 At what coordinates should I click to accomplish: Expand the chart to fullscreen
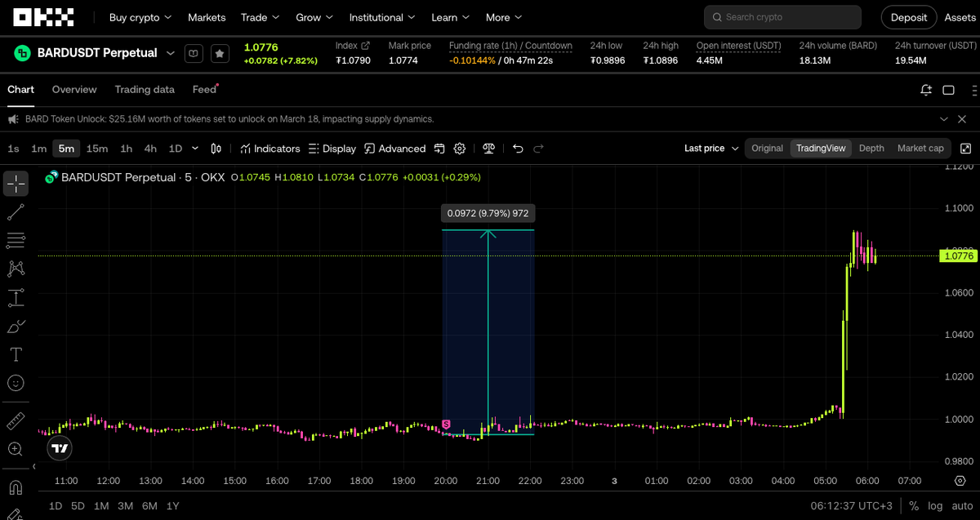(x=966, y=149)
